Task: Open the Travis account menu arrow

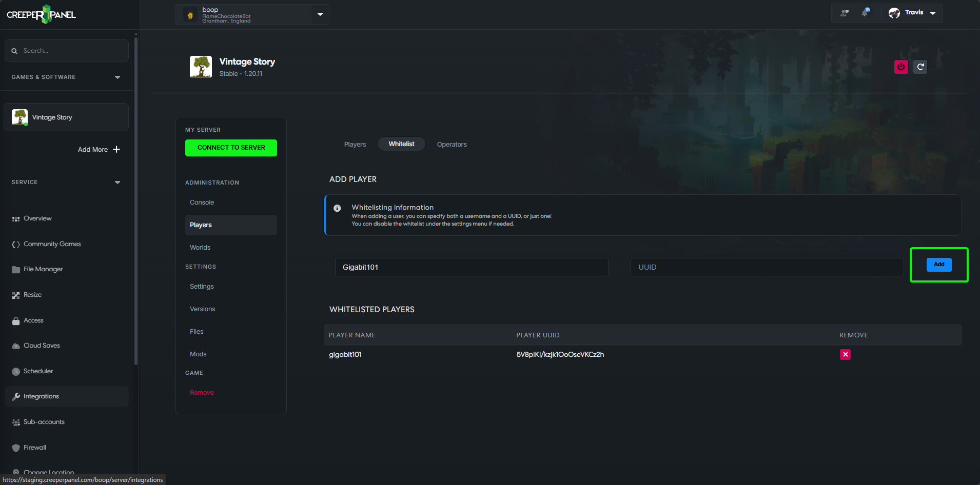Action: click(x=933, y=13)
